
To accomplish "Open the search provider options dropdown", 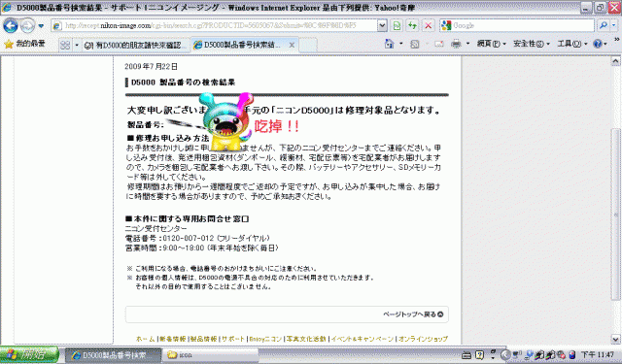I will tap(613, 26).
